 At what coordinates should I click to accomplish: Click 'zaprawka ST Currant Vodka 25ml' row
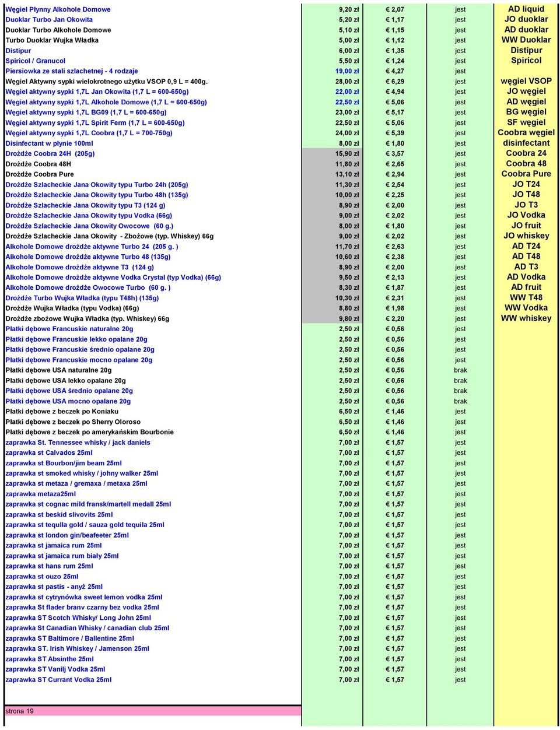(x=58, y=680)
